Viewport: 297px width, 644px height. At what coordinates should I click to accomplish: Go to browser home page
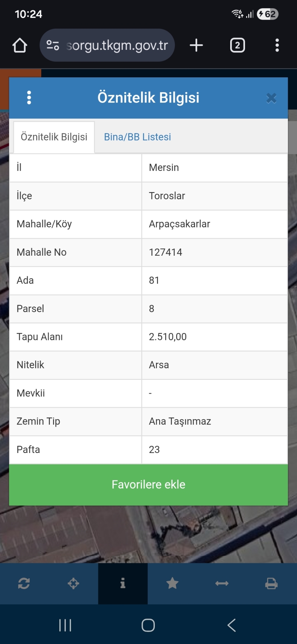click(20, 45)
